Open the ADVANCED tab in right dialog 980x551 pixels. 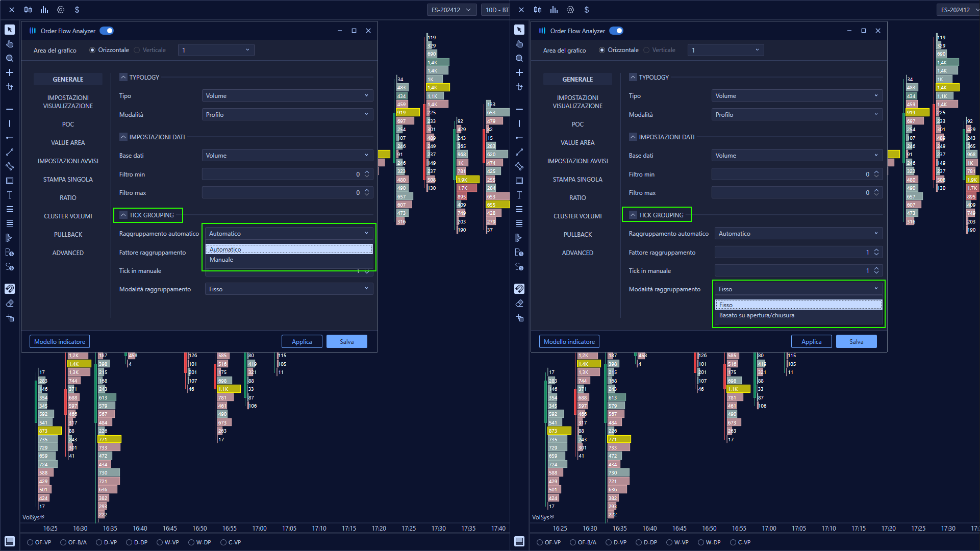(x=577, y=253)
